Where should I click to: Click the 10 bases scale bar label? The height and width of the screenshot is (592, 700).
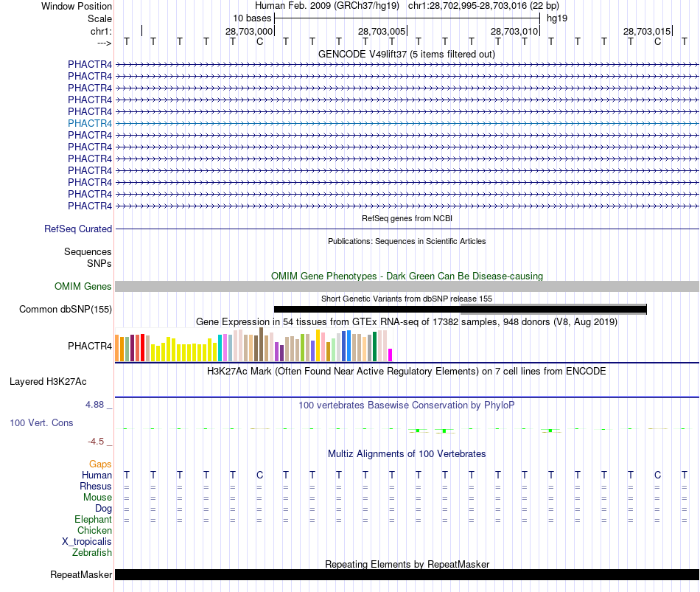click(x=252, y=18)
